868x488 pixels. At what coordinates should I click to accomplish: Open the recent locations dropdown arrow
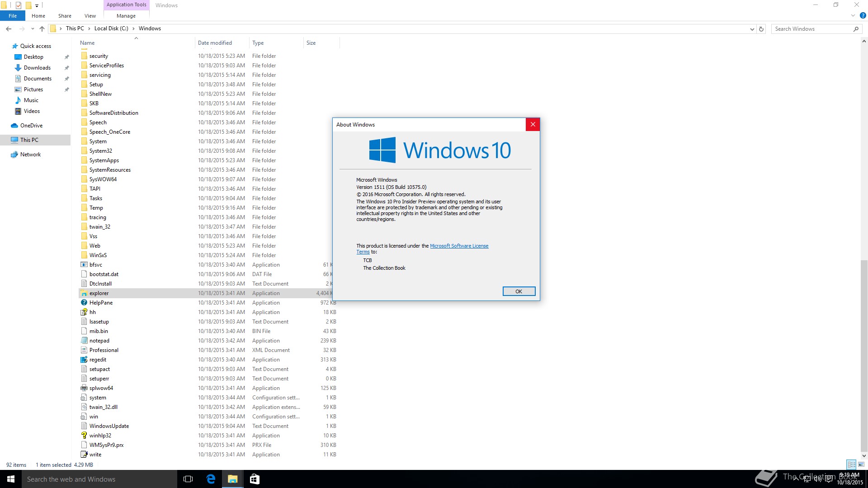[33, 29]
